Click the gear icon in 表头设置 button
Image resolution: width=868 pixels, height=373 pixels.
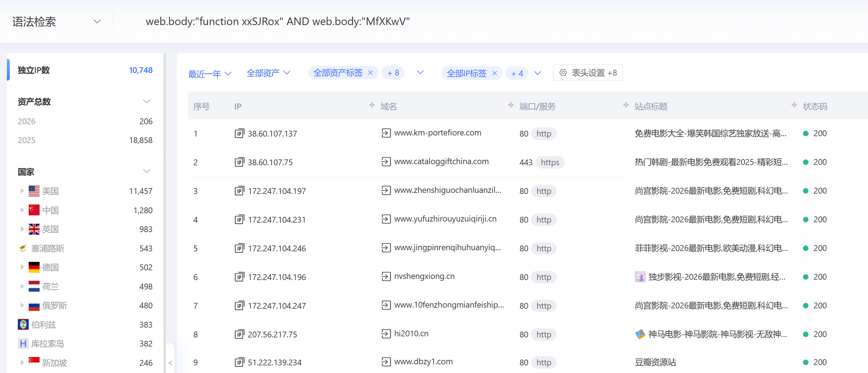[x=563, y=73]
